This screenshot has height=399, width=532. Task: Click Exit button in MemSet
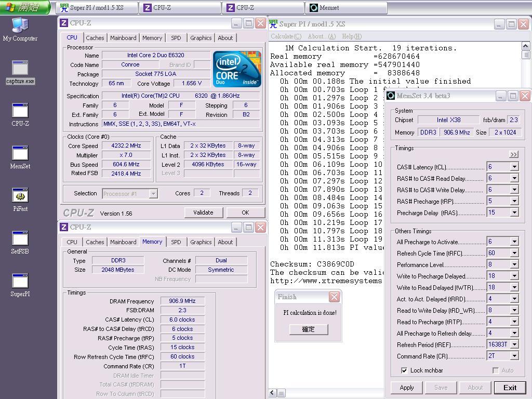tap(510, 388)
